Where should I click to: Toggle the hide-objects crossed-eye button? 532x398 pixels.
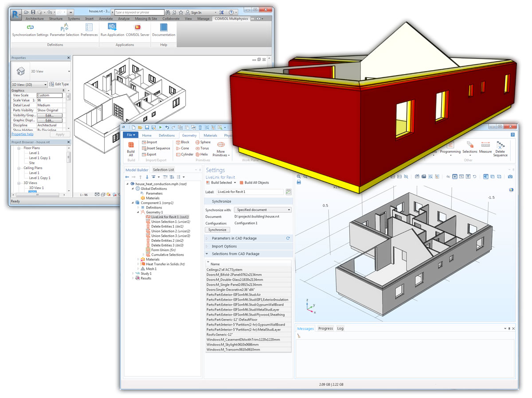[x=447, y=177]
